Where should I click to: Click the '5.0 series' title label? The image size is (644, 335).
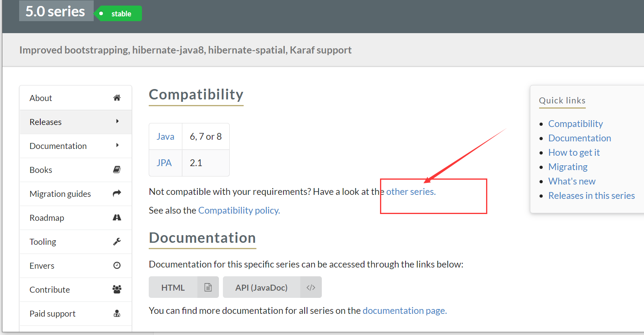pos(56,11)
